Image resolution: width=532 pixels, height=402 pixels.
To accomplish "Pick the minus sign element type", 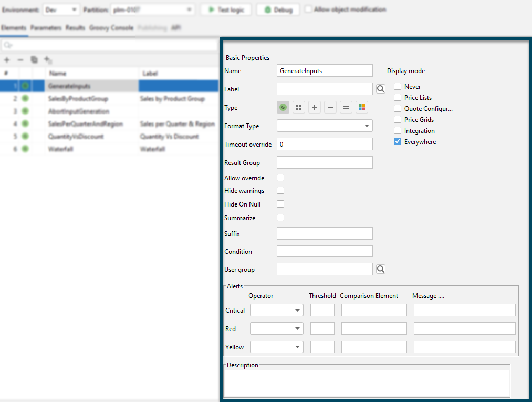I will click(x=330, y=107).
